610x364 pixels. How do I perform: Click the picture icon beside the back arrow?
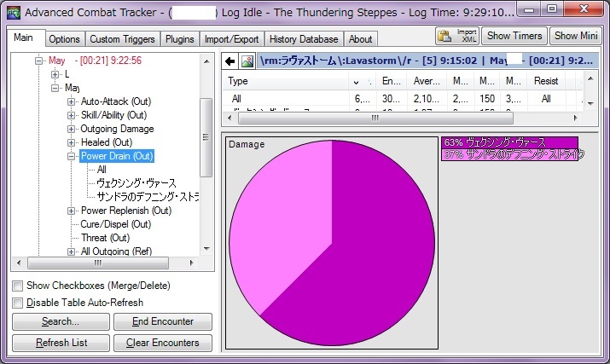pos(247,61)
